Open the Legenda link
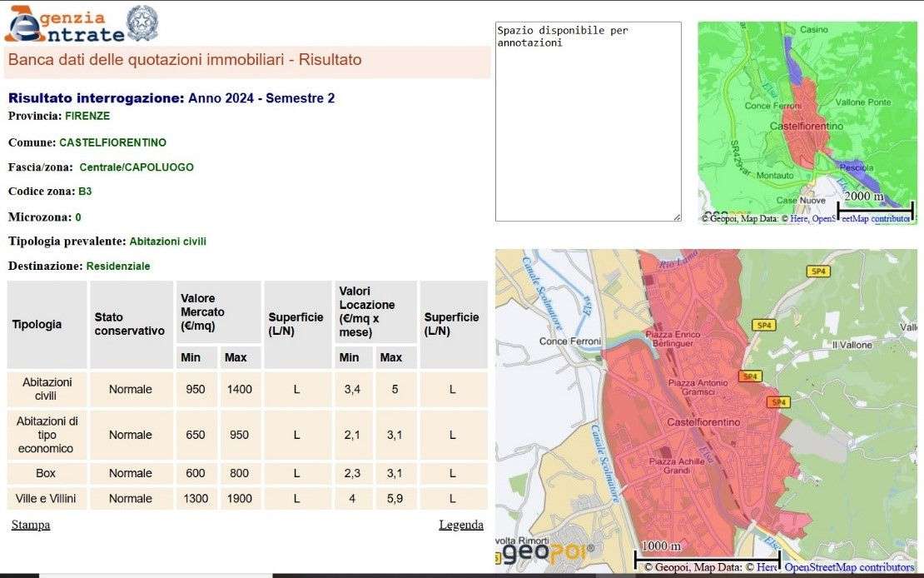924x578 pixels. (x=460, y=525)
